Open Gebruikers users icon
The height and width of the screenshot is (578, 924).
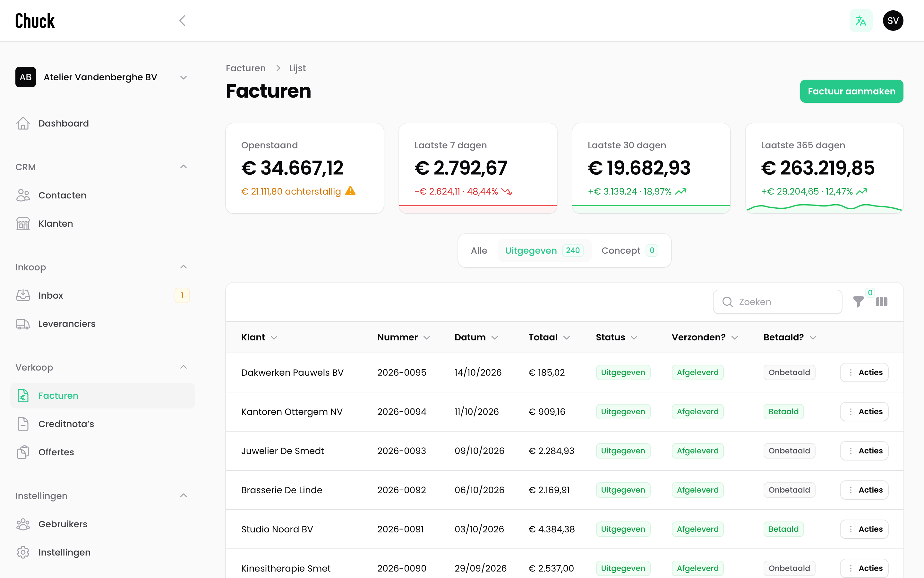click(23, 524)
